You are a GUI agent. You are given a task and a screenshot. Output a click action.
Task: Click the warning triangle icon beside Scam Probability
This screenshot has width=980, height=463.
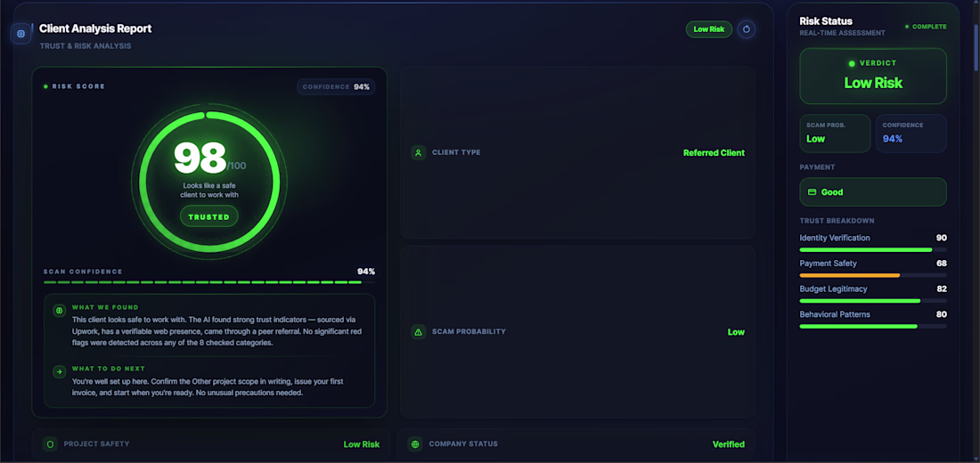point(418,332)
